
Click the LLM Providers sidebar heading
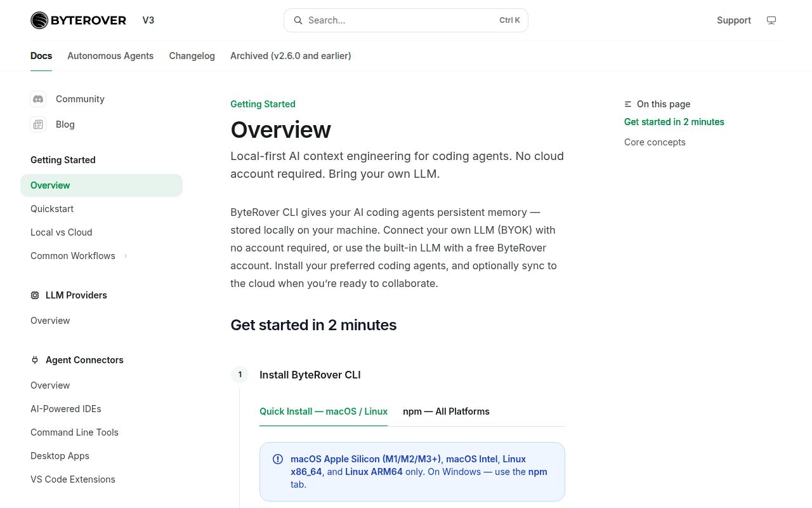[76, 295]
